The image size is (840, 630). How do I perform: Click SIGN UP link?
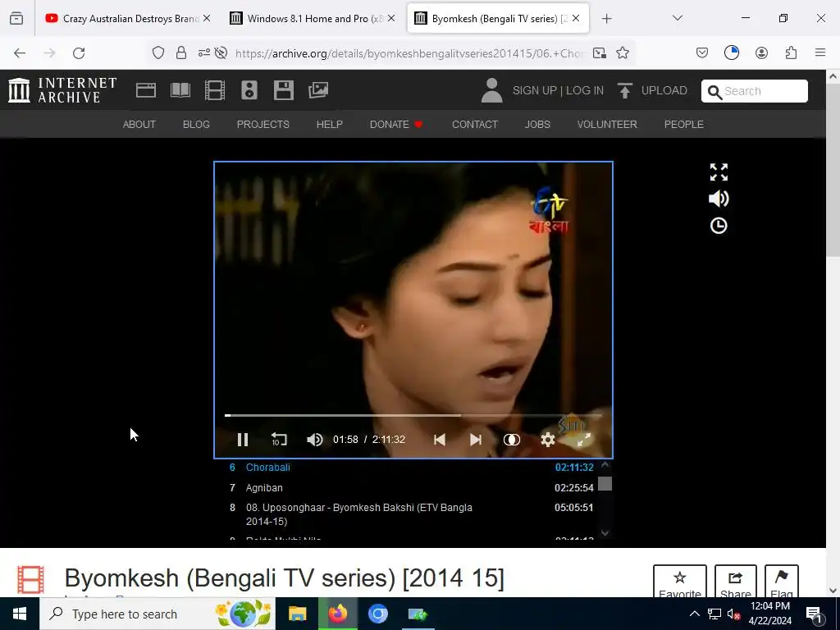pos(535,90)
